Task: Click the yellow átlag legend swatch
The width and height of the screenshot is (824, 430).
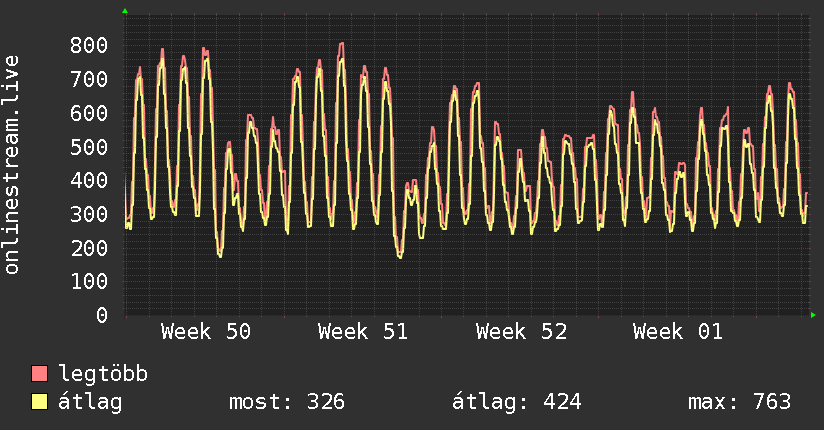Action: pos(40,403)
